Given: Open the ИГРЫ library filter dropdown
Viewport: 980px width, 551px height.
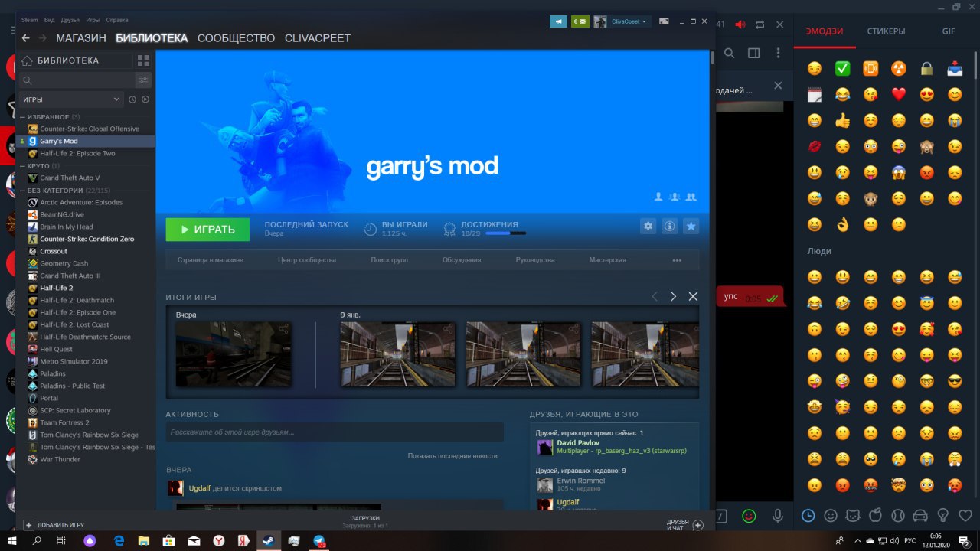Looking at the screenshot, I should tap(71, 99).
